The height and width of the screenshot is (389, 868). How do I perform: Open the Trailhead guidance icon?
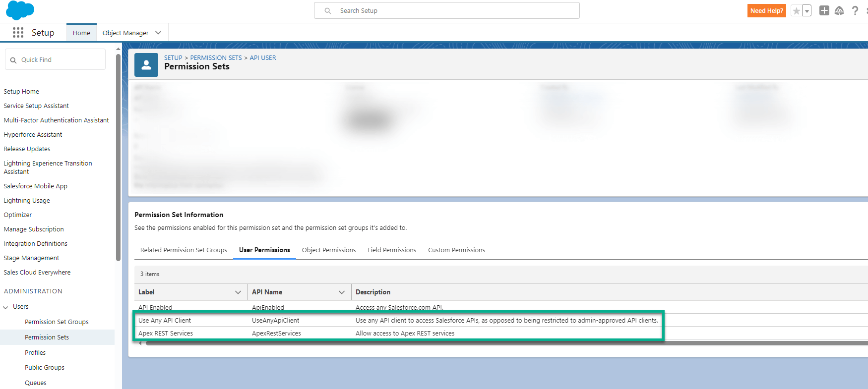[839, 10]
